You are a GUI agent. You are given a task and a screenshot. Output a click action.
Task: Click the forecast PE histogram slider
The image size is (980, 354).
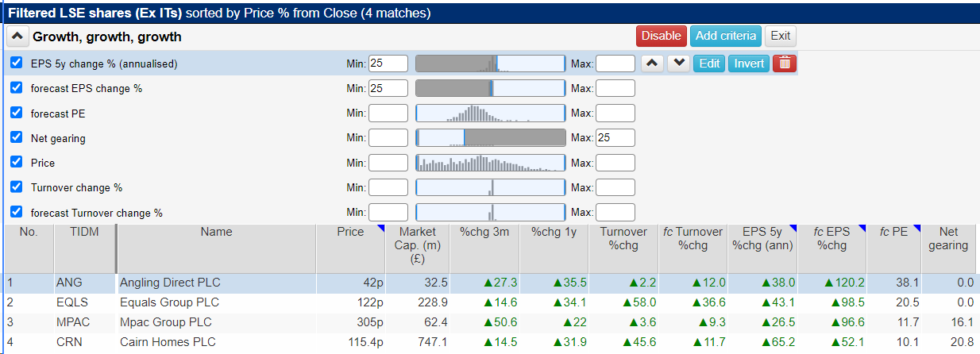(x=490, y=114)
